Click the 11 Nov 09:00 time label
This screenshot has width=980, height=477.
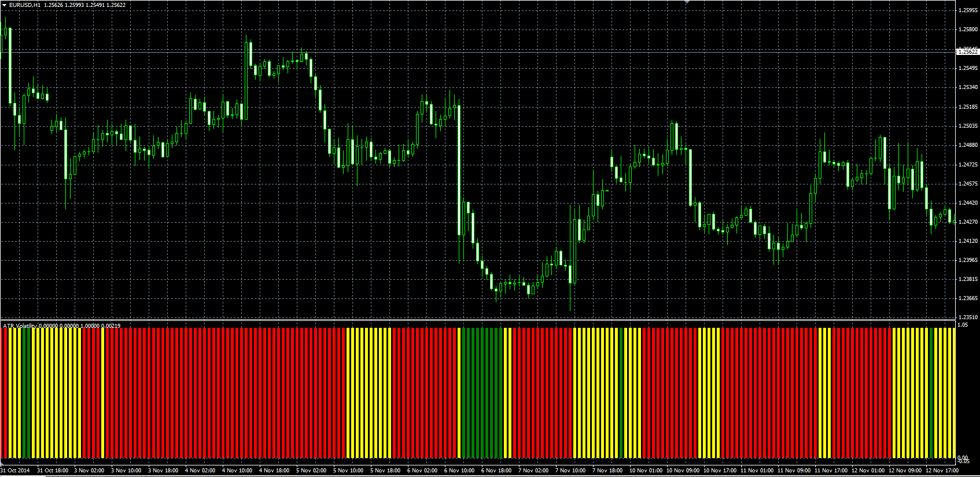tap(794, 471)
